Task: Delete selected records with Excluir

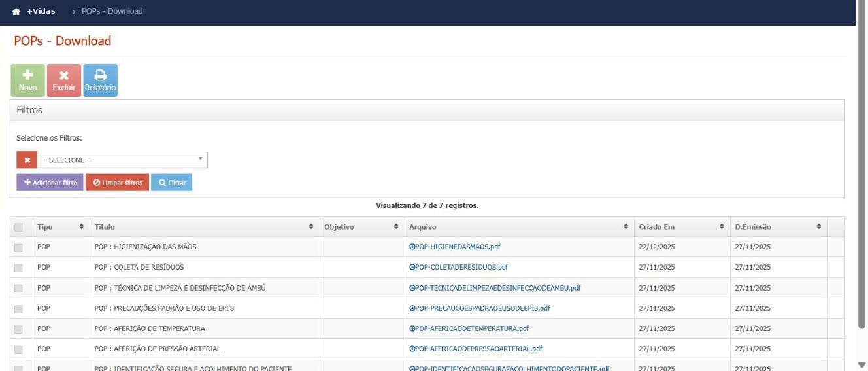Action: [64, 80]
